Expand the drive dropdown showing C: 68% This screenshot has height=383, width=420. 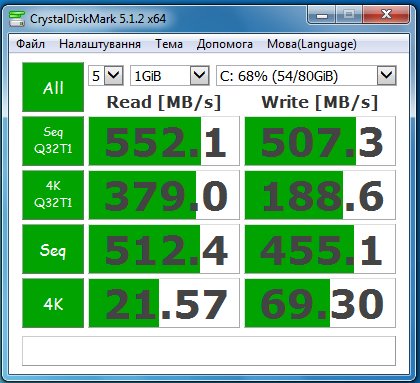pos(306,76)
